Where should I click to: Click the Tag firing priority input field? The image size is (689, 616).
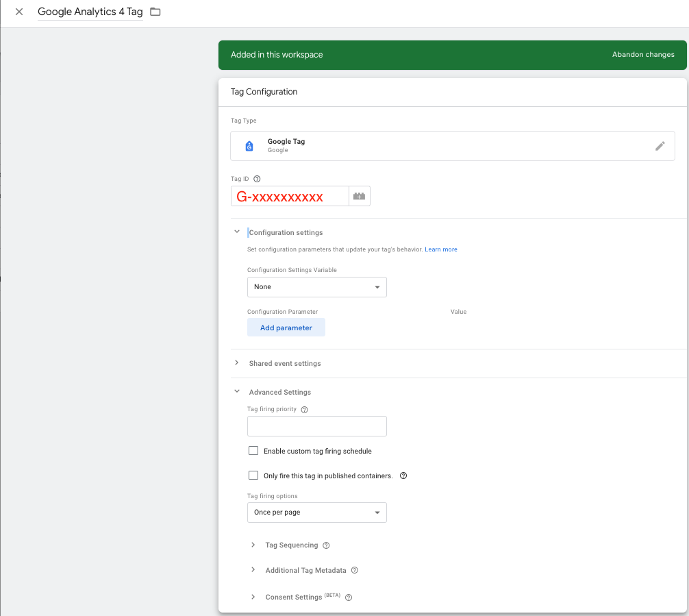317,426
